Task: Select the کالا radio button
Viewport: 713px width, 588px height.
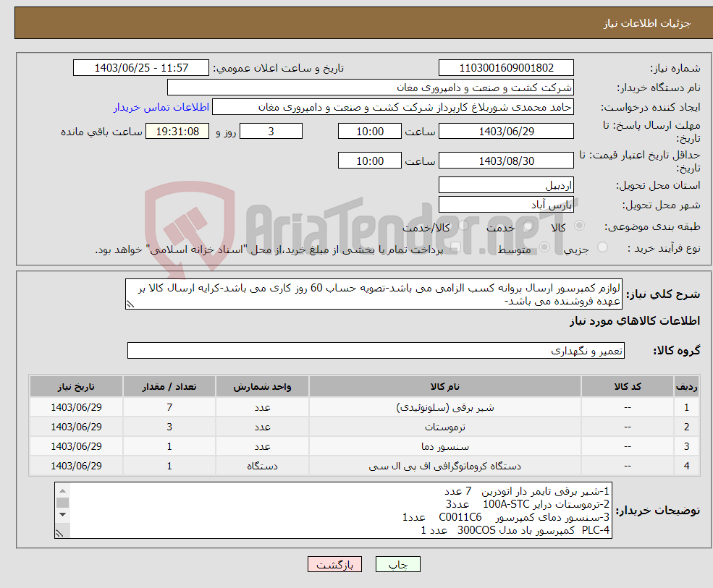Action: pos(579,226)
